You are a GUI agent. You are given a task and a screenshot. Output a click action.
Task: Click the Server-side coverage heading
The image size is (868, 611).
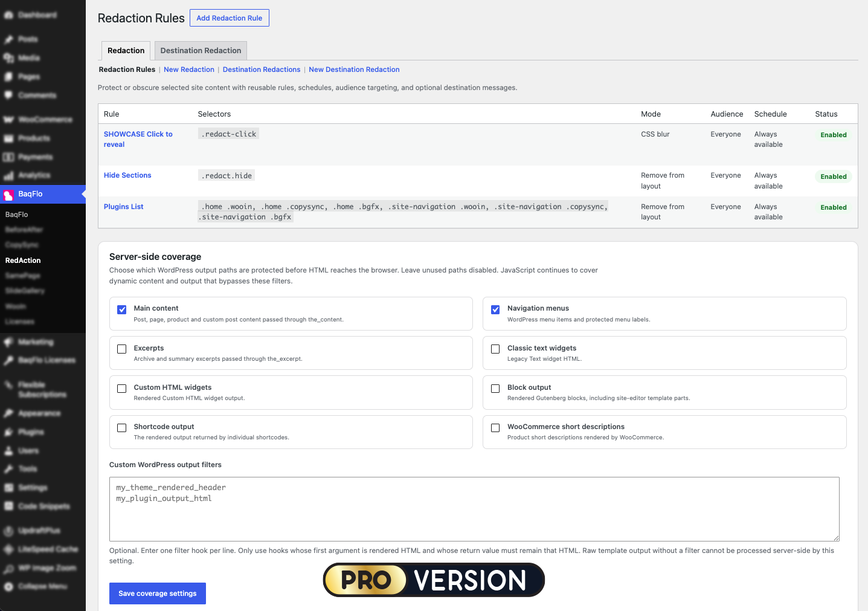(155, 257)
